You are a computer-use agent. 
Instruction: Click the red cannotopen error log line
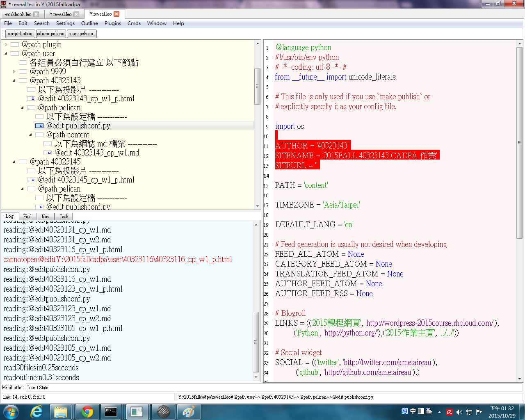click(x=118, y=259)
